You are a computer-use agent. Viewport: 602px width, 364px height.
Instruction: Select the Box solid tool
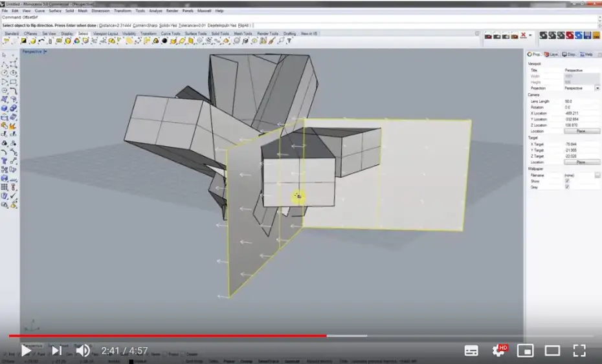[x=5, y=108]
